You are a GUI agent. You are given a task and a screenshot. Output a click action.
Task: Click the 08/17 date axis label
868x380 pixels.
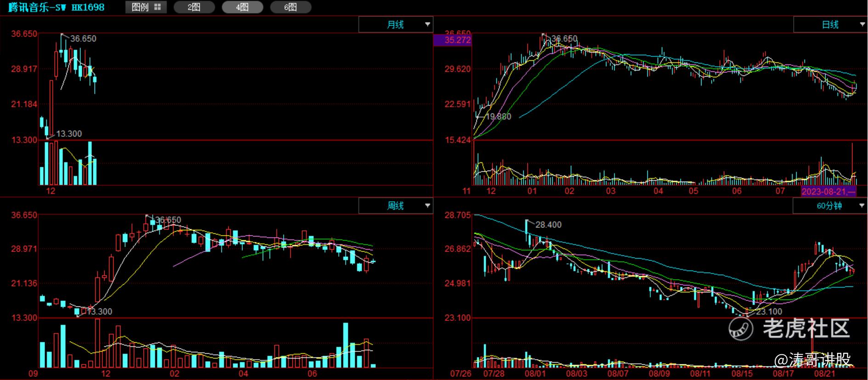(x=783, y=374)
